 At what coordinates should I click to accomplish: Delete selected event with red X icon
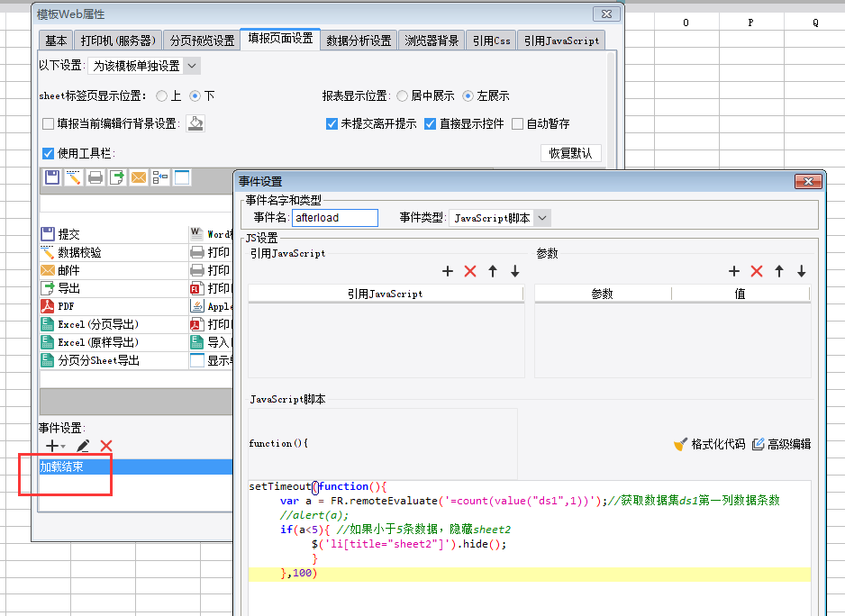click(x=106, y=446)
